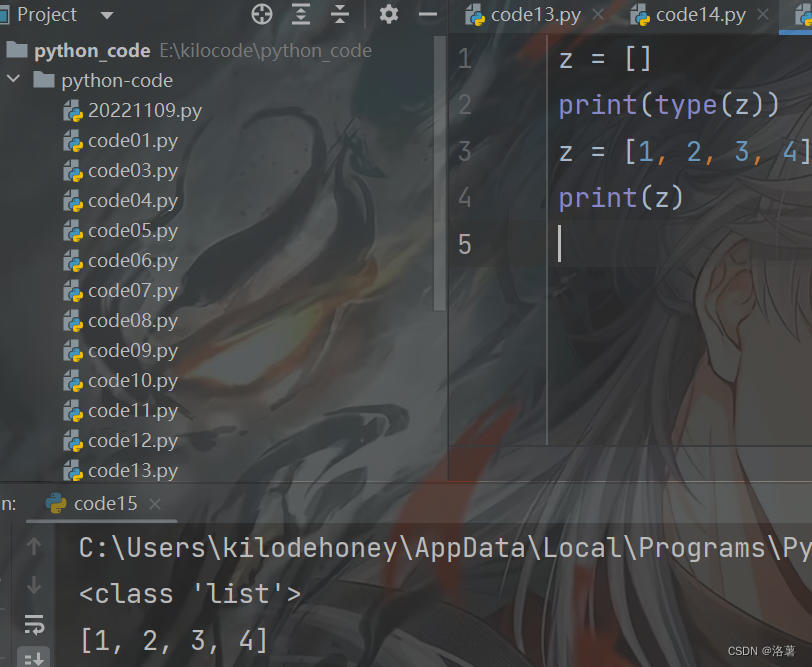
Task: Click the <class 'list'> console output
Action: coord(190,593)
